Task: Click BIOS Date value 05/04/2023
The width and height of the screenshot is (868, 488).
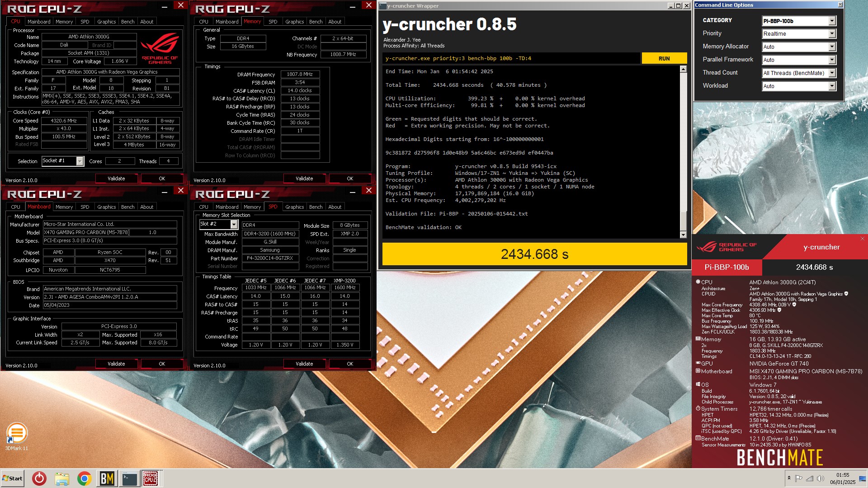Action: coord(110,305)
